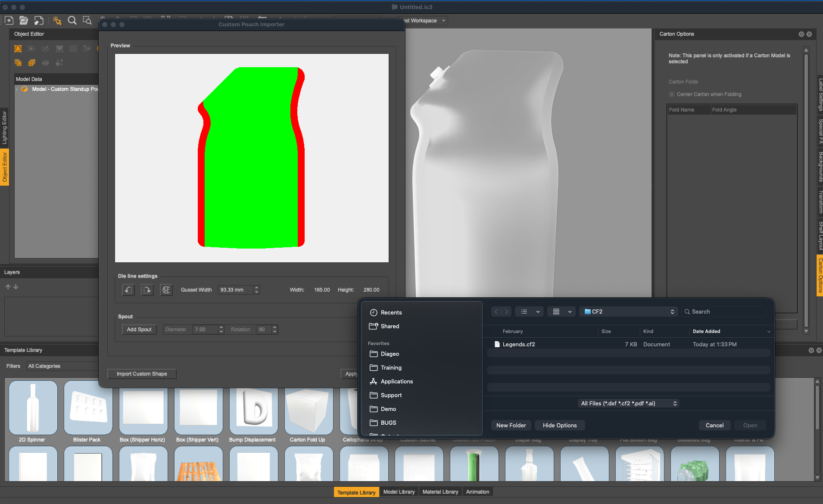This screenshot has height=504, width=823.
Task: Rotate die line counter-clockwise
Action: click(128, 290)
